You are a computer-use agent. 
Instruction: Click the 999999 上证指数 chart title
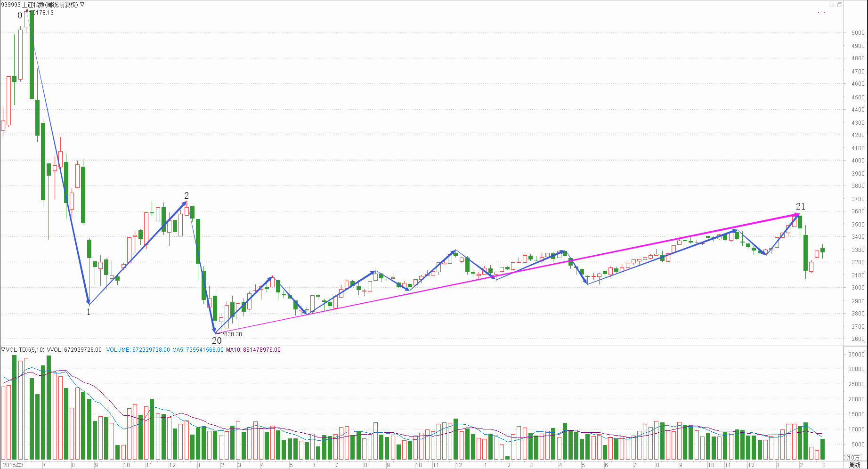tap(39, 5)
